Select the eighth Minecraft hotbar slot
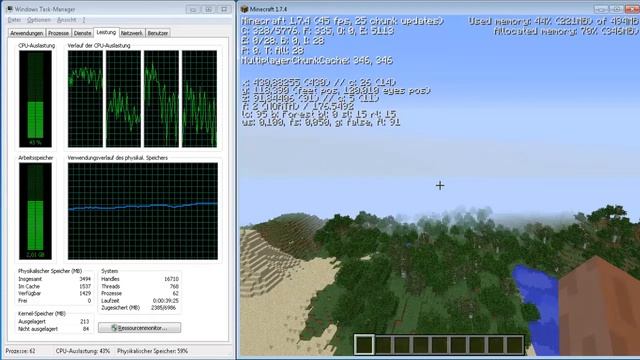 coord(496,345)
